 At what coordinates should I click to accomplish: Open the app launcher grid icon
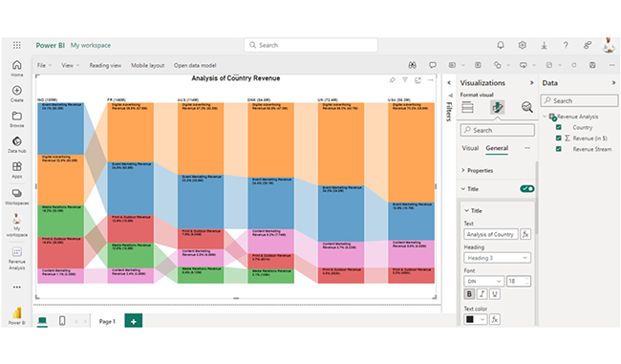tap(16, 45)
